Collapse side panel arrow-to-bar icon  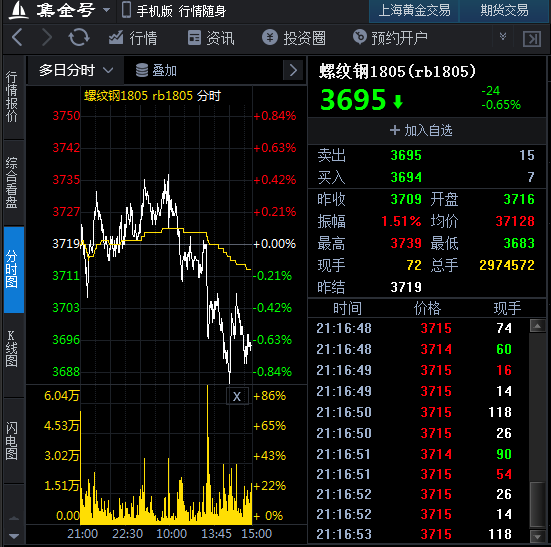click(x=532, y=38)
